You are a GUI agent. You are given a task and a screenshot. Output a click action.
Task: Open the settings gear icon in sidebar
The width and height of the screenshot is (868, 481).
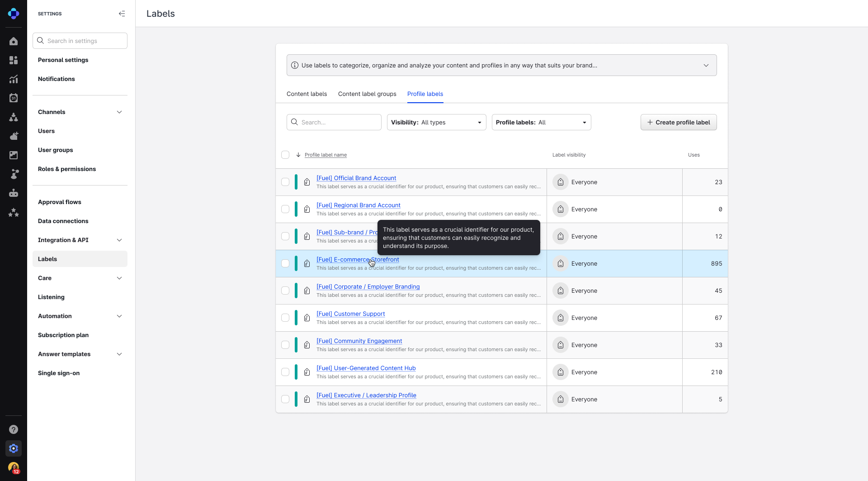[x=14, y=448]
